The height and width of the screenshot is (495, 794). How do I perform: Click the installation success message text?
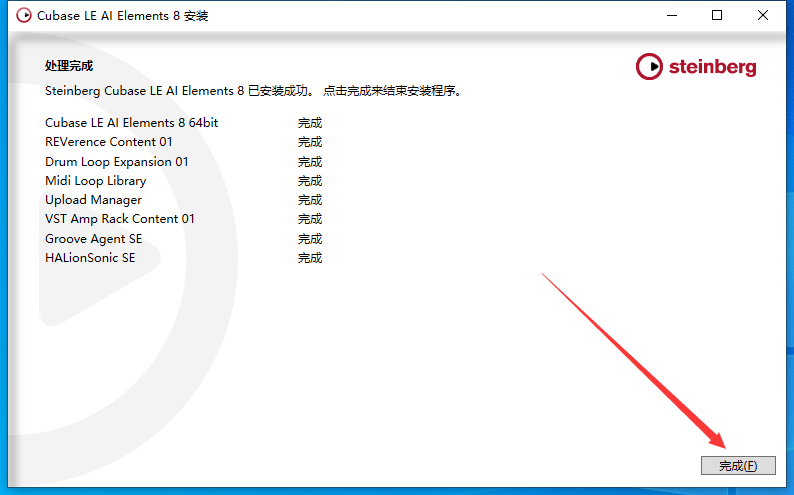pos(254,91)
